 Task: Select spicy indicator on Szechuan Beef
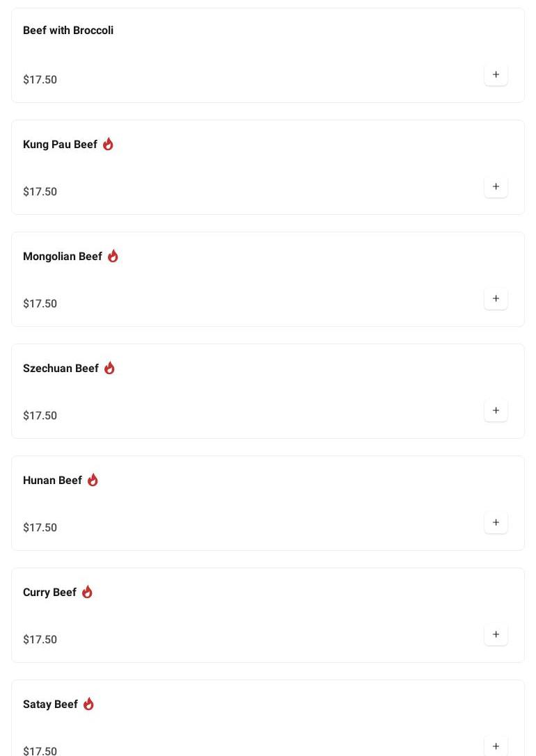[109, 368]
